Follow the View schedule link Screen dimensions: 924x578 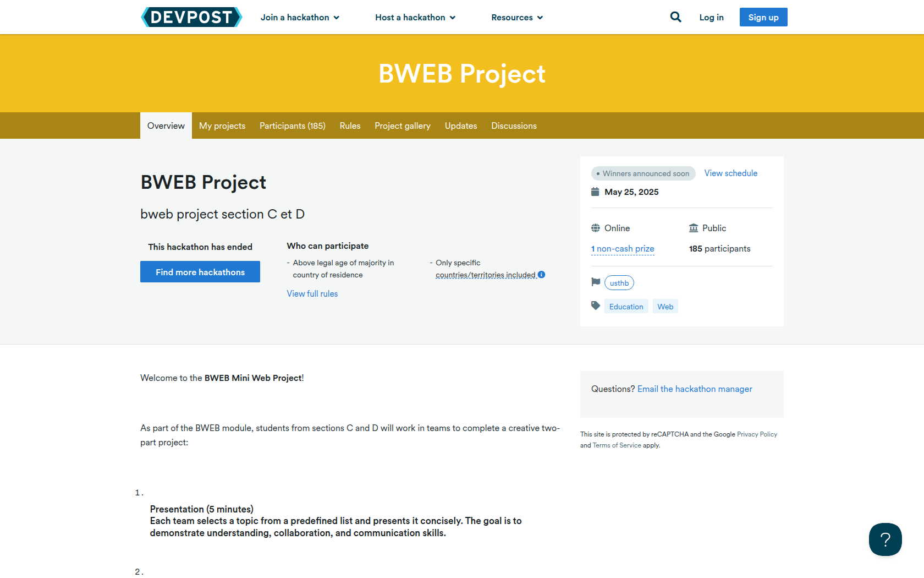pyautogui.click(x=730, y=173)
